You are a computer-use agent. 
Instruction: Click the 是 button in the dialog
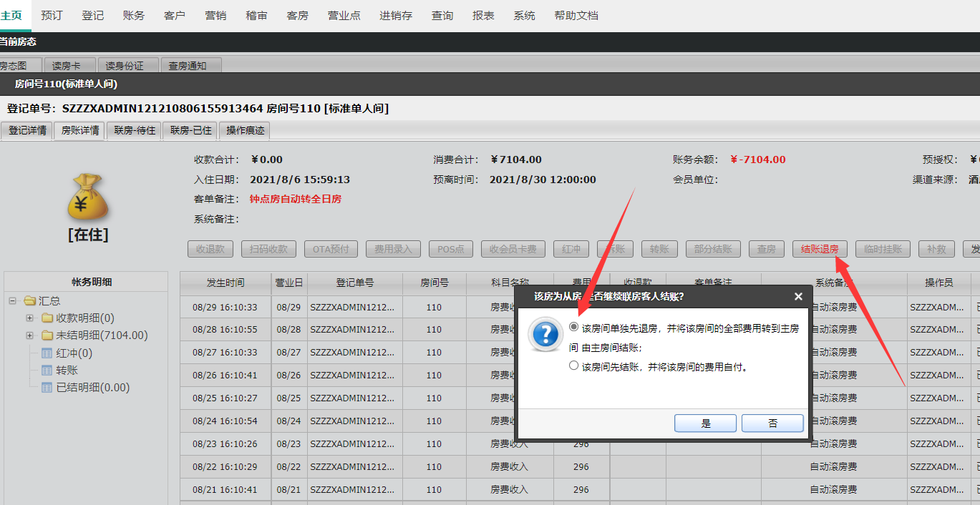click(x=705, y=423)
